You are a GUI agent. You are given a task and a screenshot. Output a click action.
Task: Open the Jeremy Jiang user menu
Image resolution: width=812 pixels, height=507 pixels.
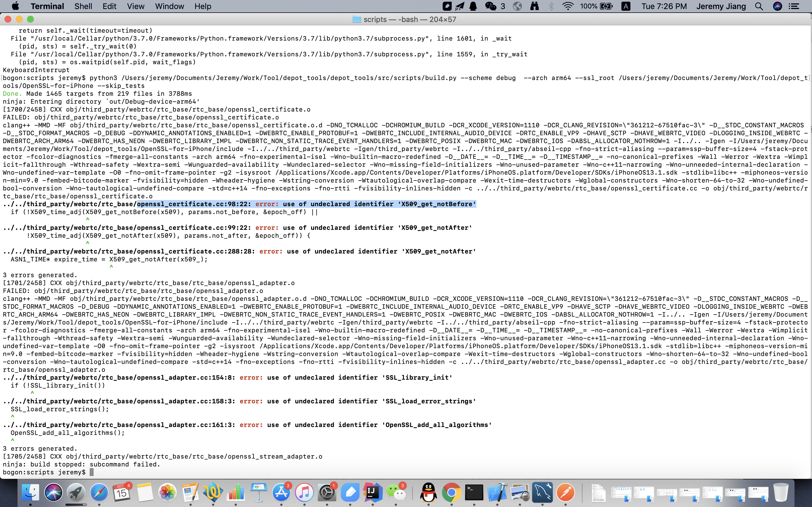pos(721,6)
